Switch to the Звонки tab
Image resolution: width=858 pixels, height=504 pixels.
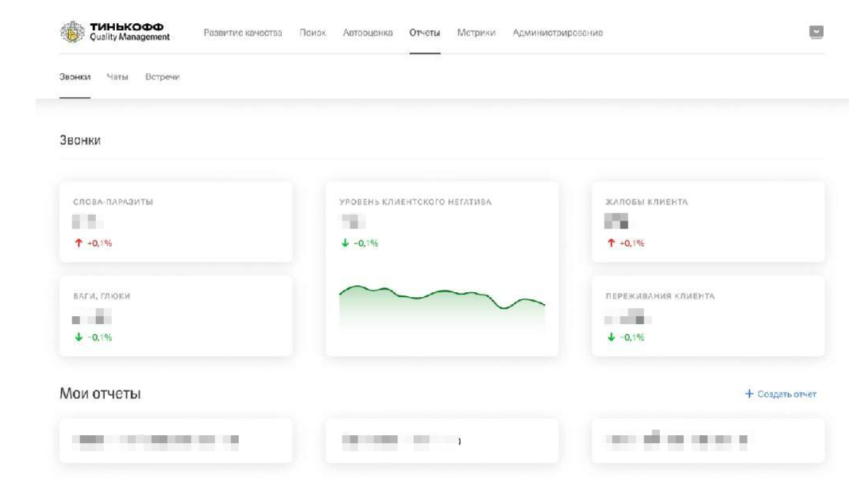[75, 77]
